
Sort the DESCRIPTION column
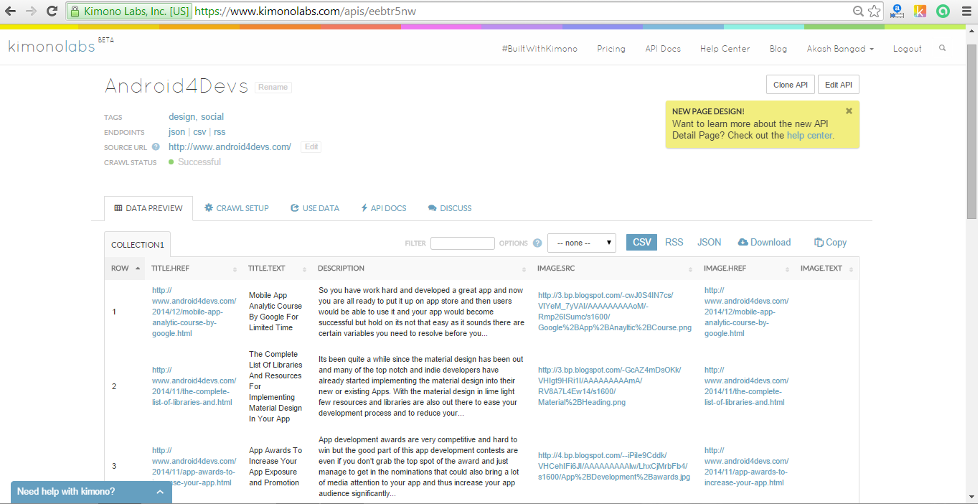tap(524, 269)
